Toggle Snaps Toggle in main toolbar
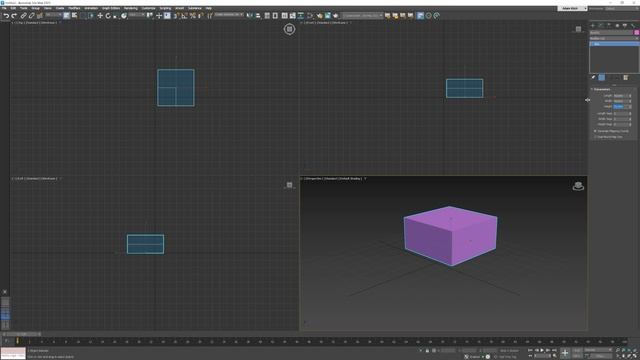The width and height of the screenshot is (640, 360). coord(176,16)
